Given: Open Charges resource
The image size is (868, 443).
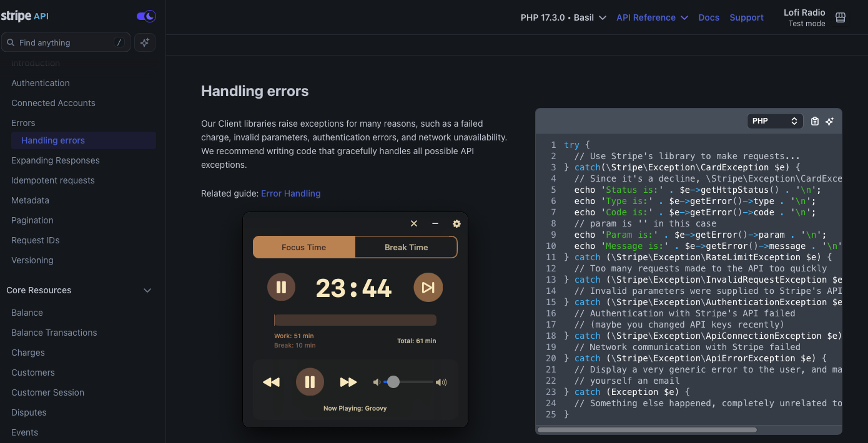Looking at the screenshot, I should point(28,353).
